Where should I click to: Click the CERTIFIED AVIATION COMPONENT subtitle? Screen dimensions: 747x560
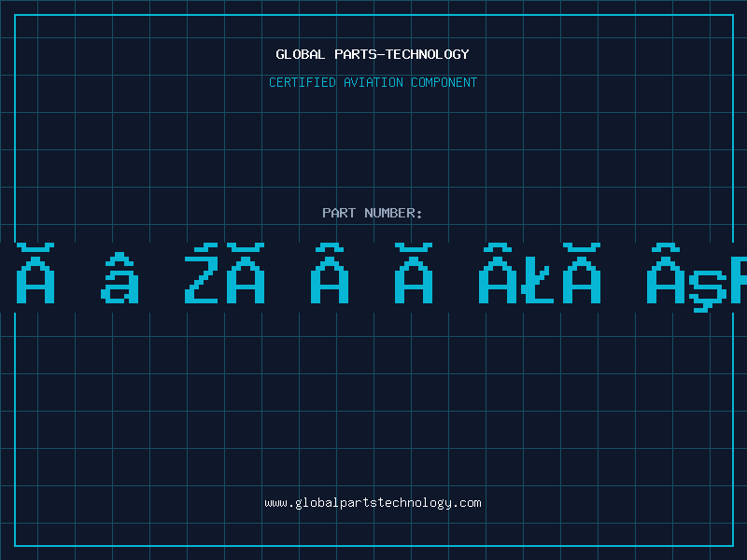373,82
